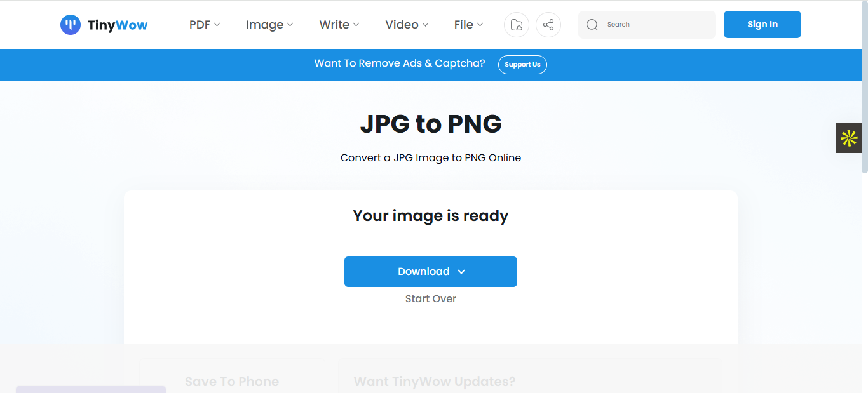Image resolution: width=868 pixels, height=393 pixels.
Task: Expand the PDF tools dropdown
Action: click(204, 24)
